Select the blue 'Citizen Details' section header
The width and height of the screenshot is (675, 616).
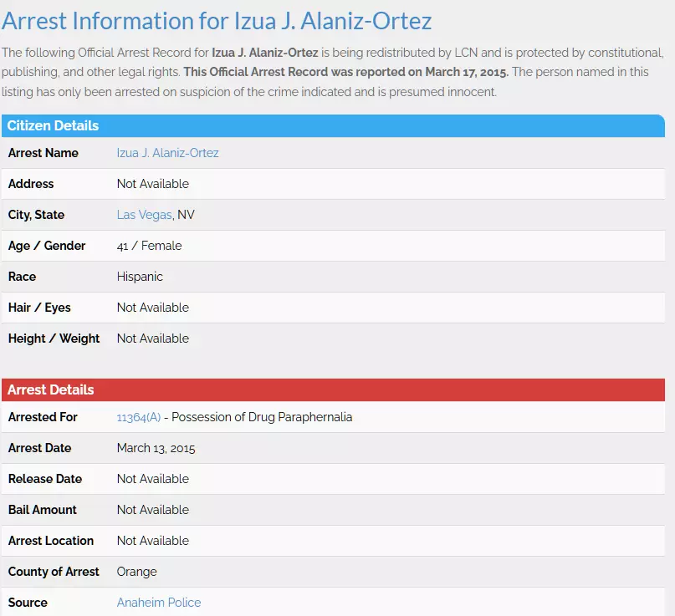(333, 125)
